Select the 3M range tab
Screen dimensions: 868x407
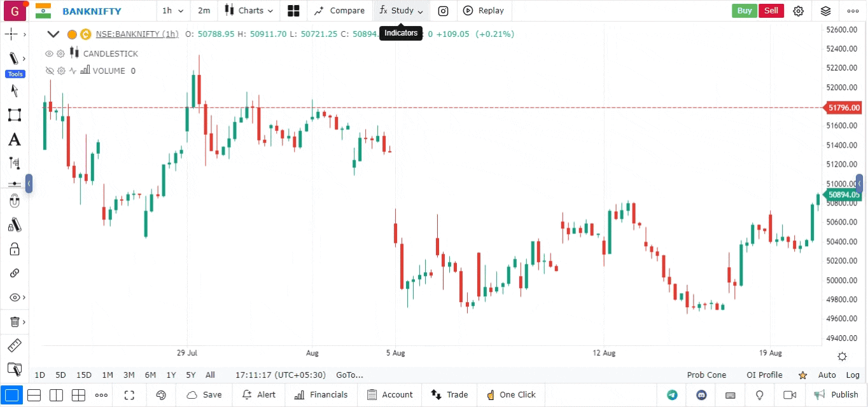coord(129,375)
